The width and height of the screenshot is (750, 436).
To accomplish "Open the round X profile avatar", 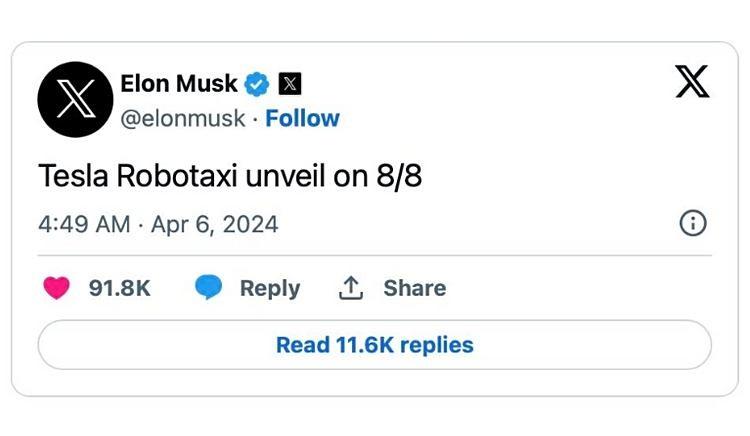I will (73, 98).
